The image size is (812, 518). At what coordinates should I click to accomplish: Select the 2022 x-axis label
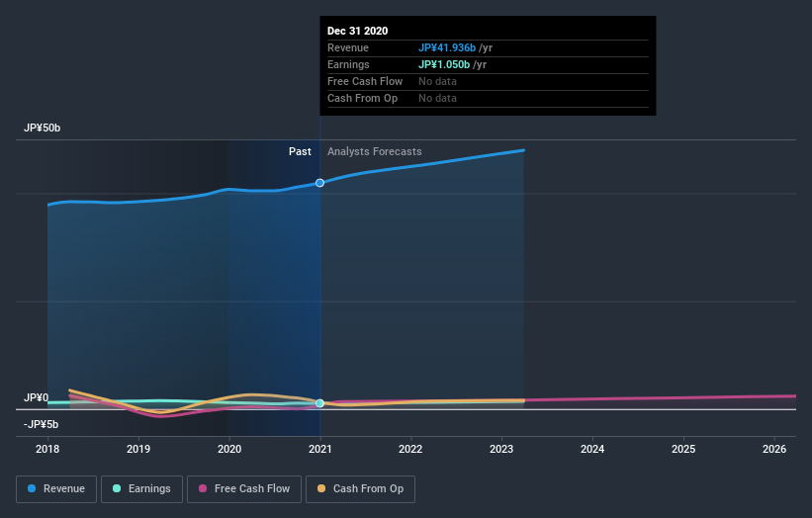point(410,449)
